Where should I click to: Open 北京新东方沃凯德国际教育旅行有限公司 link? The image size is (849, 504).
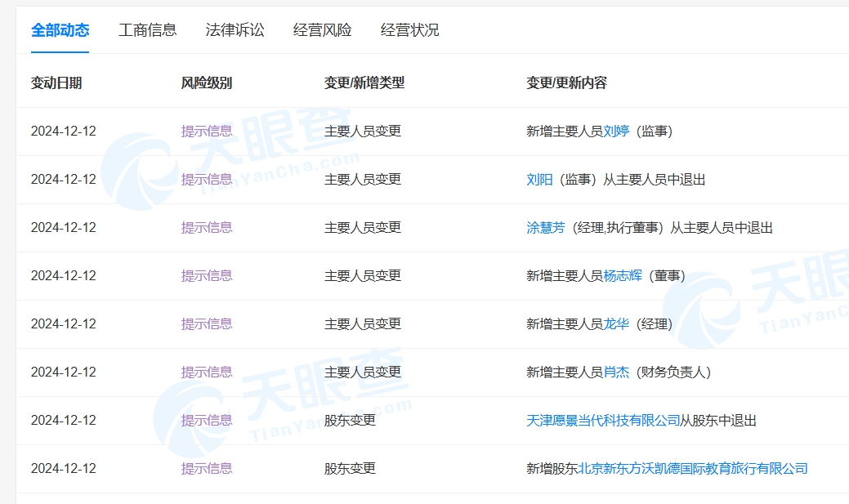pyautogui.click(x=692, y=468)
